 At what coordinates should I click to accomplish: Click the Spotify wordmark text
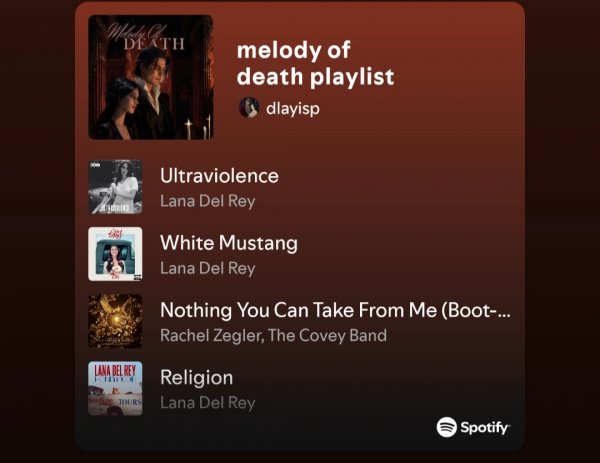[485, 427]
